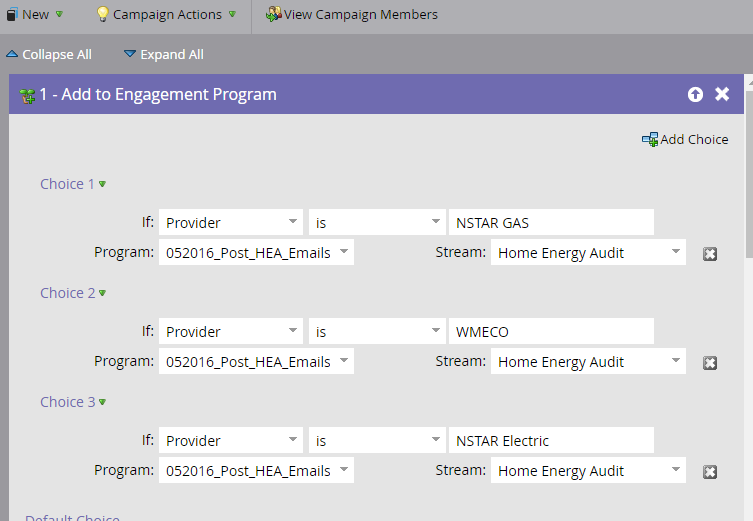Click the move-up arrow icon in the flow step header
Viewport: 753px width, 521px height.
coord(695,94)
